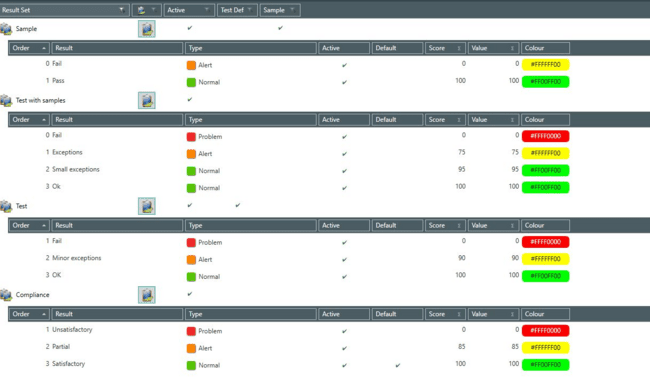
Task: Click Score 85 in the Partial row
Action: [462, 347]
